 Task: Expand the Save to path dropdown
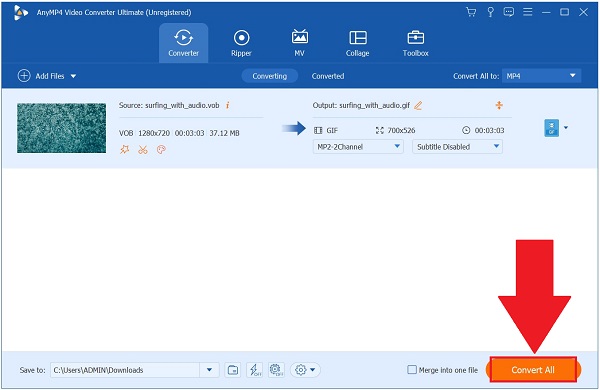[209, 370]
